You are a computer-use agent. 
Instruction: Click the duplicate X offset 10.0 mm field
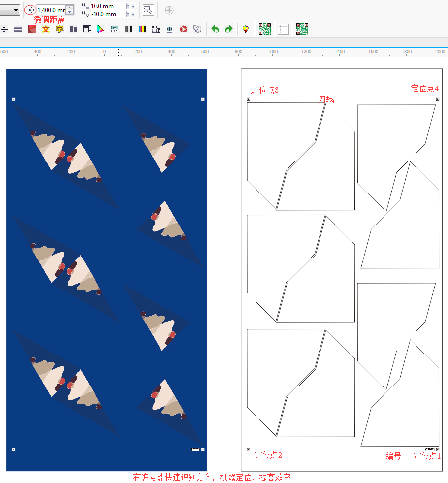[107, 6]
